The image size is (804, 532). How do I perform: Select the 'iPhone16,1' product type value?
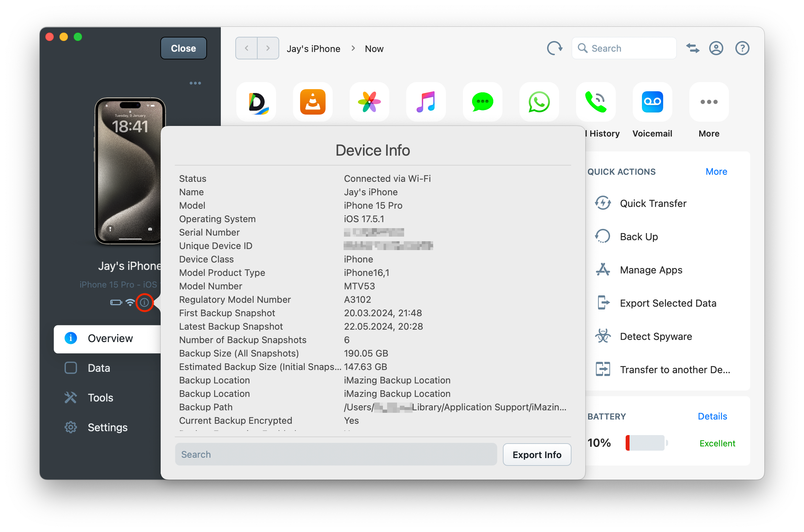click(366, 273)
